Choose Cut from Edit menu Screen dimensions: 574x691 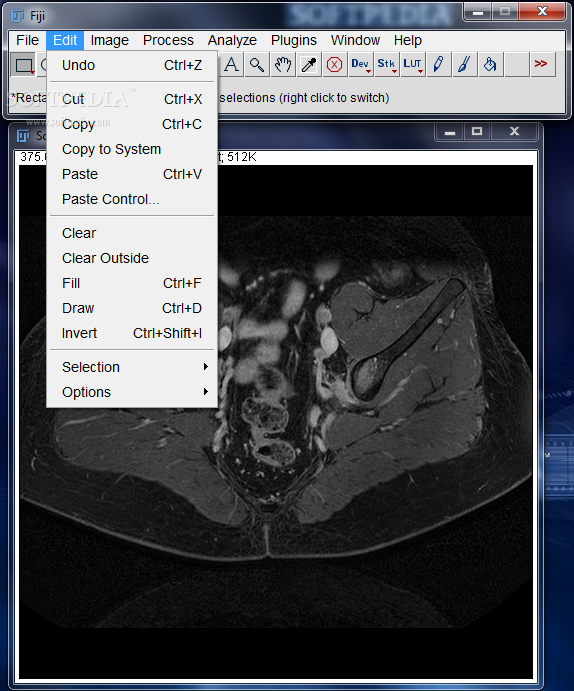click(x=132, y=99)
